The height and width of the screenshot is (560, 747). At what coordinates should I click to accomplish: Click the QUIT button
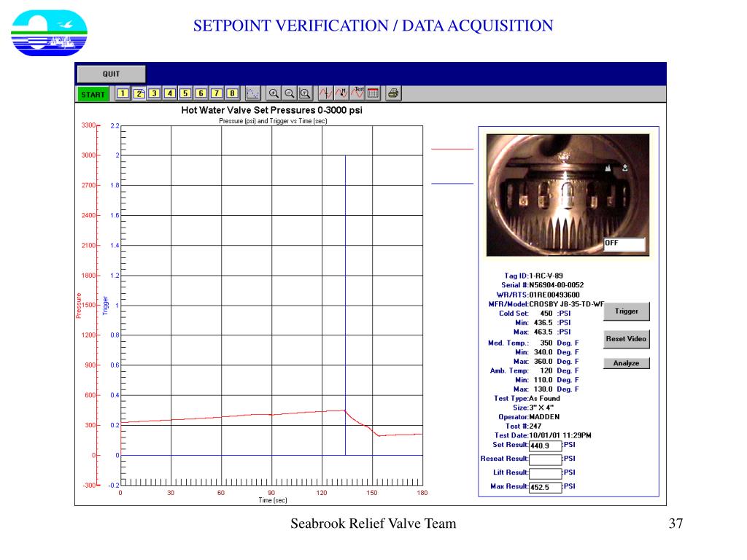111,74
